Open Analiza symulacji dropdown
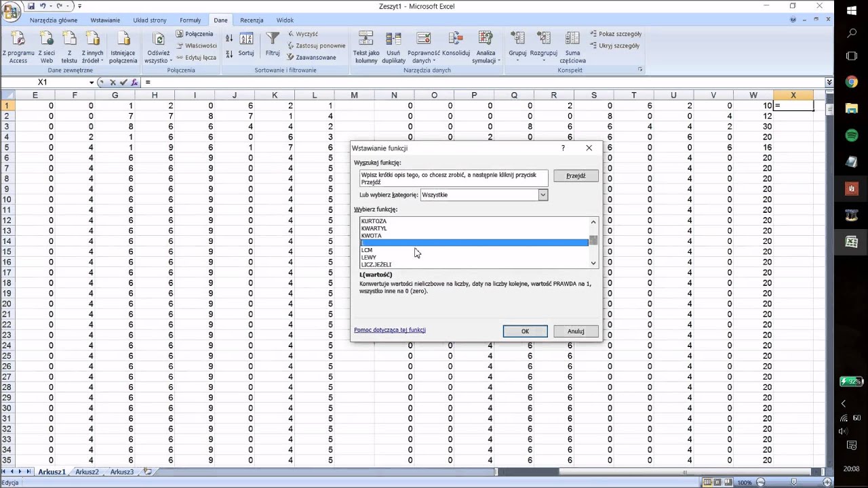Image resolution: width=868 pixels, height=488 pixels. coord(486,47)
